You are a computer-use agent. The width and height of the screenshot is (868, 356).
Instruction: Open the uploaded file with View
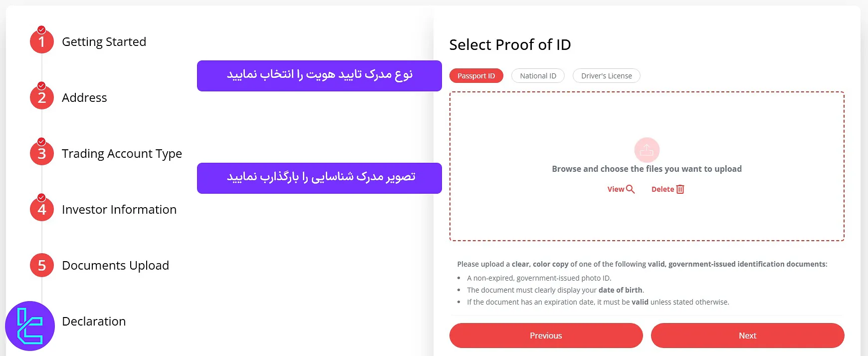[x=620, y=189]
